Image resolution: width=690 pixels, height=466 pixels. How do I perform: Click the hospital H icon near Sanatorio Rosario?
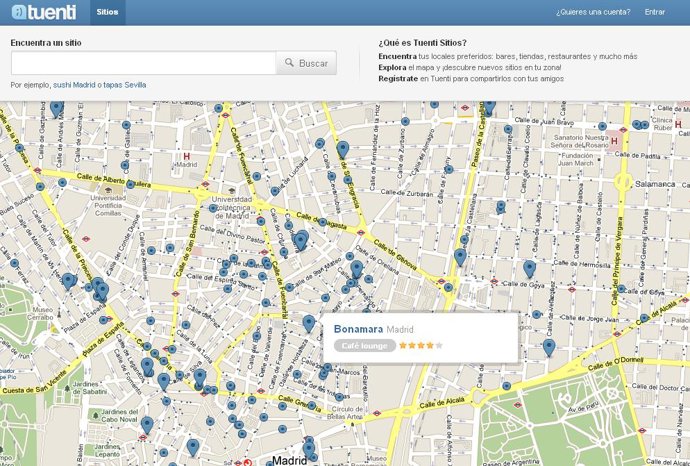coord(616,141)
